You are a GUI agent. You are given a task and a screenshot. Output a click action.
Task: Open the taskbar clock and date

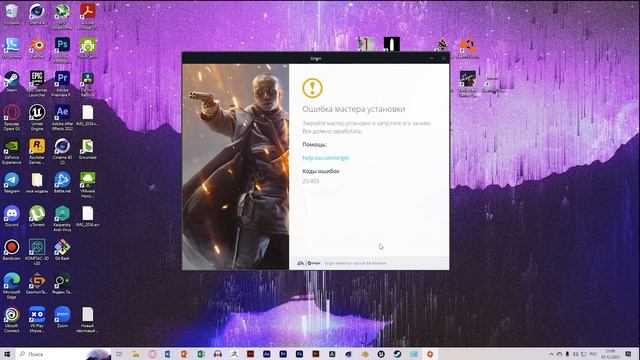[x=611, y=354]
